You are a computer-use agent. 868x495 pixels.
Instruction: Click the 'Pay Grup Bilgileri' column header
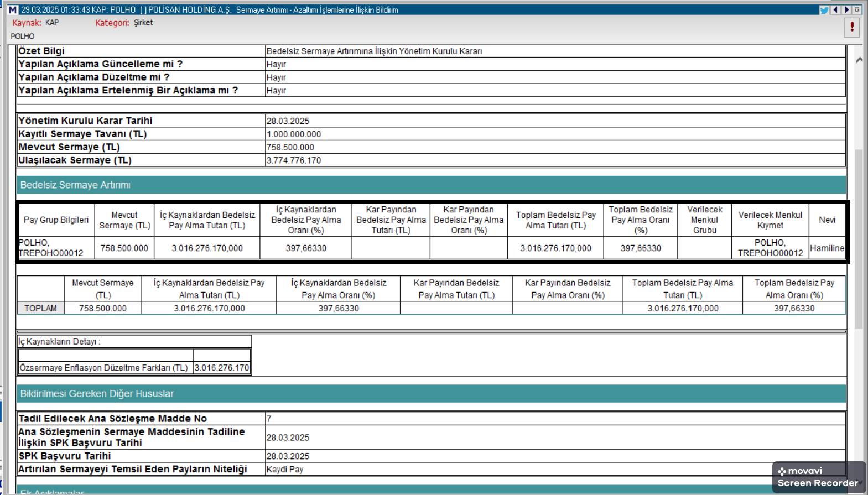point(56,220)
